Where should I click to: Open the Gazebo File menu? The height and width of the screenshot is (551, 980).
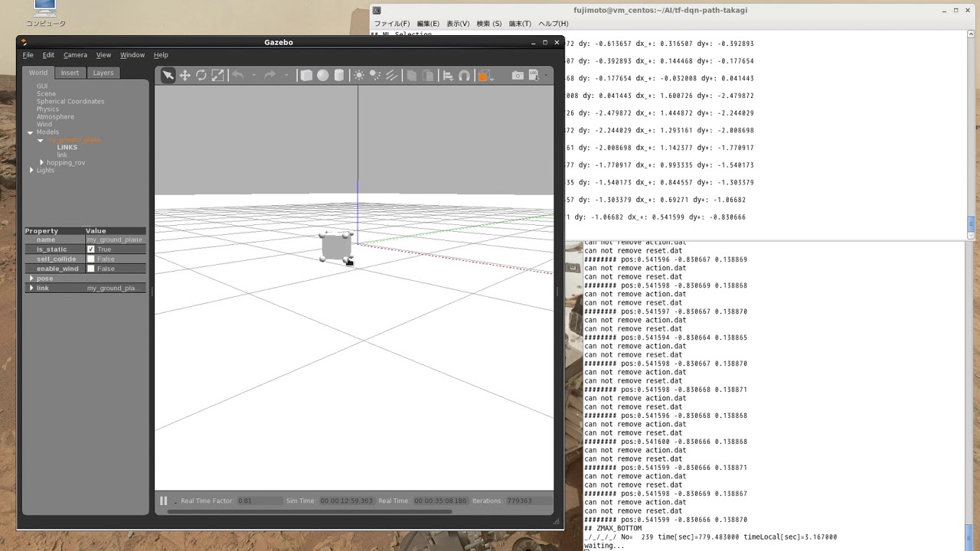[28, 55]
